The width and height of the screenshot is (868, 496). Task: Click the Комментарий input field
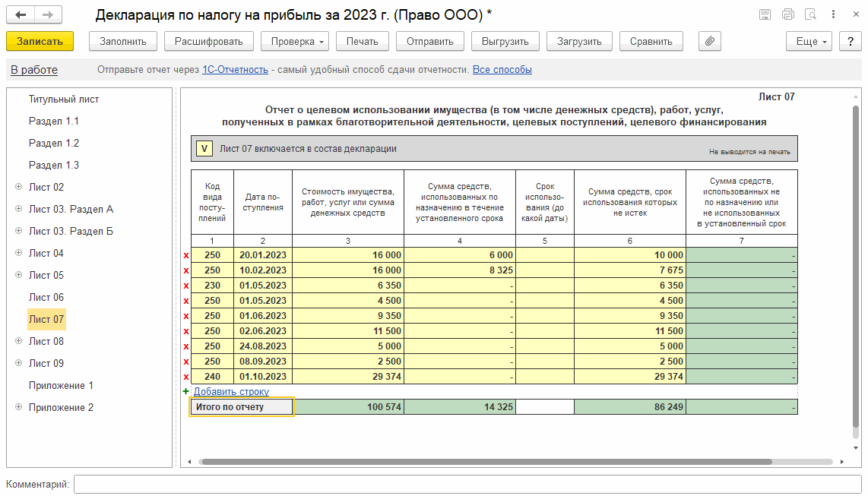[x=467, y=484]
